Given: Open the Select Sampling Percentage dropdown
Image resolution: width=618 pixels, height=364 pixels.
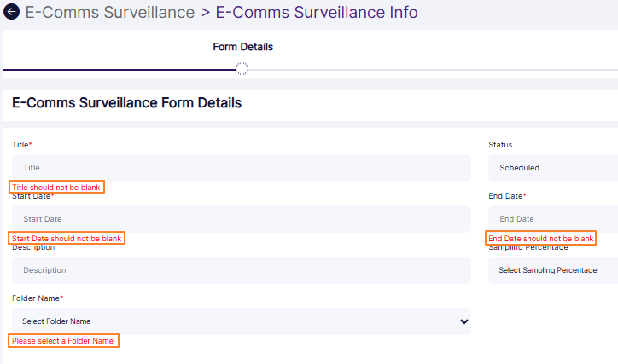Looking at the screenshot, I should (x=553, y=270).
